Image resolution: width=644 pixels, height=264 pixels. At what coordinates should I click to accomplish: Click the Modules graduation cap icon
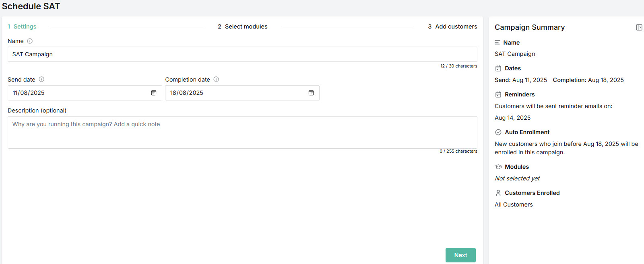tap(498, 167)
